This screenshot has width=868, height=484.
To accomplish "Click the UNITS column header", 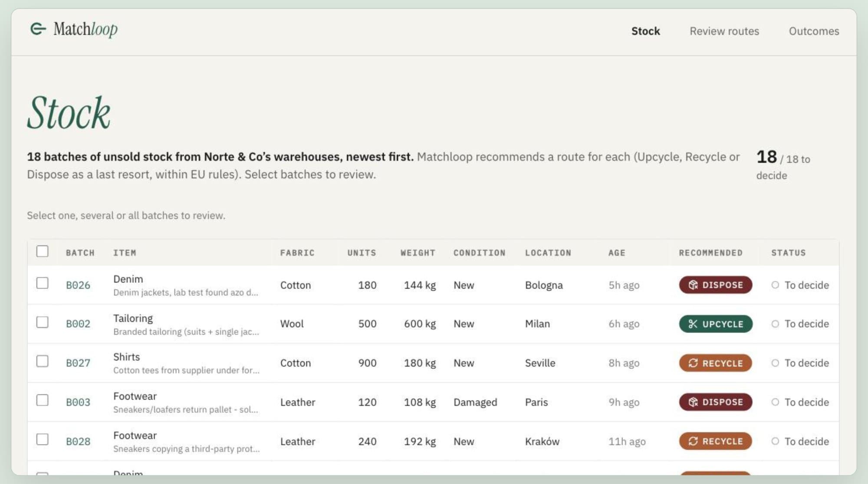I will (x=362, y=253).
